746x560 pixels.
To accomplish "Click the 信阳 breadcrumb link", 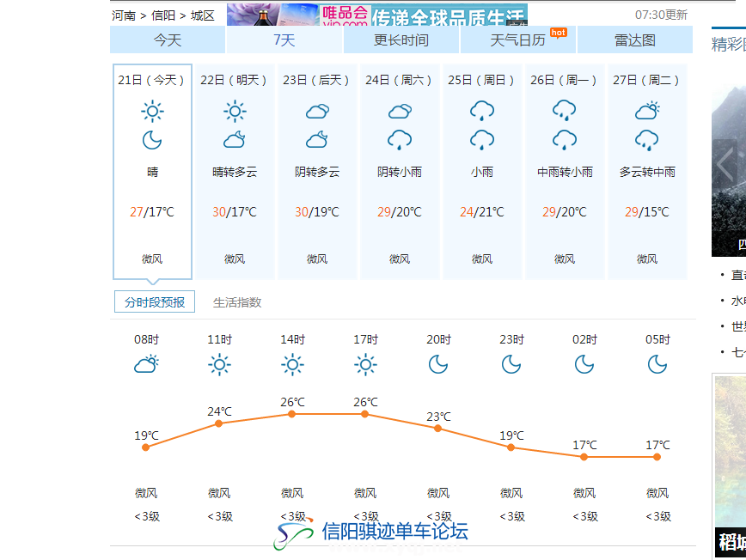I will (x=165, y=15).
